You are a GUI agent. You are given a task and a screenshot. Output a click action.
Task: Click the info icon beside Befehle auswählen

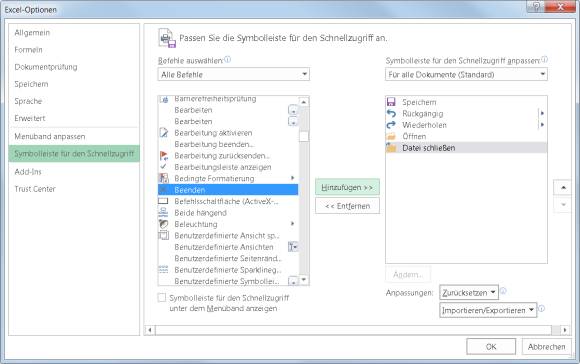(227, 59)
